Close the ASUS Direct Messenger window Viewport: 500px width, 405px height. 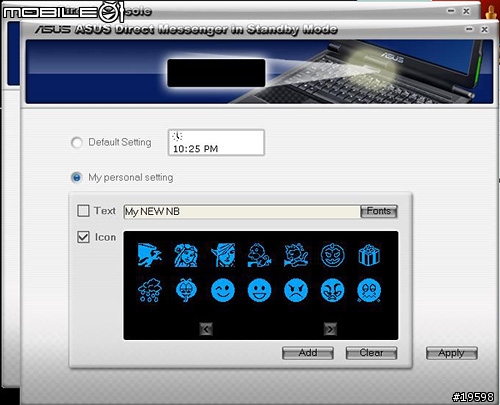(485, 29)
